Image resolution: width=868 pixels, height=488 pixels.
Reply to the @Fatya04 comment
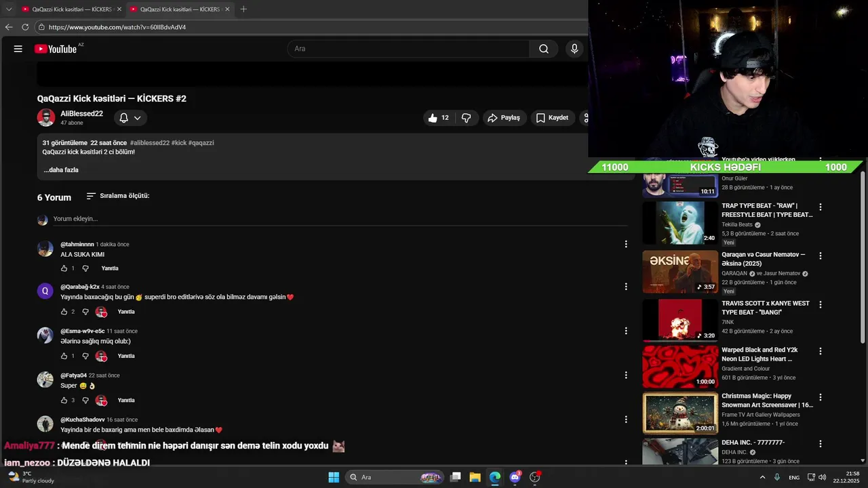(x=126, y=401)
